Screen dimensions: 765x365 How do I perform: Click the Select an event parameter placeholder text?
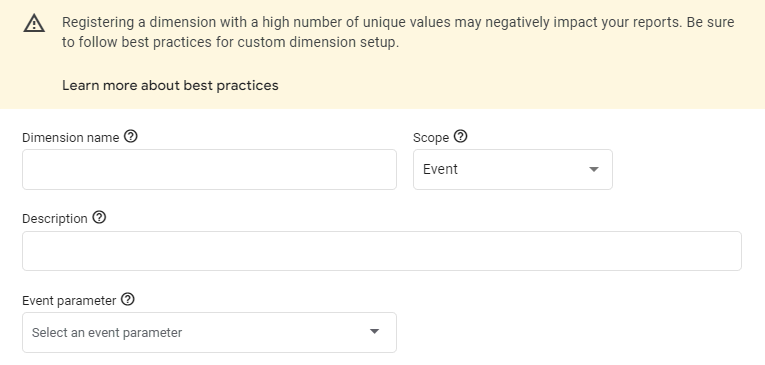(x=107, y=333)
